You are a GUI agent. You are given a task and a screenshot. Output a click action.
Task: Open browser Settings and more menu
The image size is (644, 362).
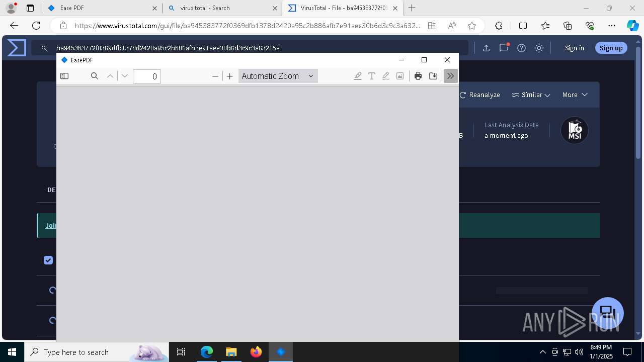coord(612,26)
